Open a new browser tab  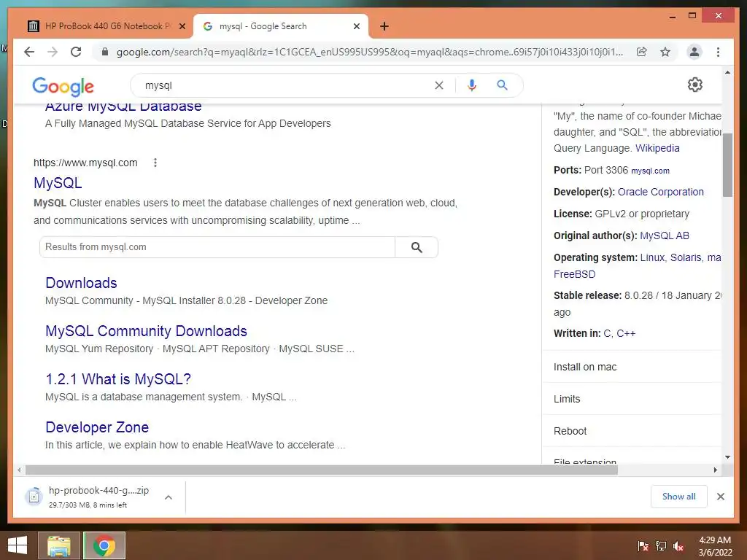(384, 26)
